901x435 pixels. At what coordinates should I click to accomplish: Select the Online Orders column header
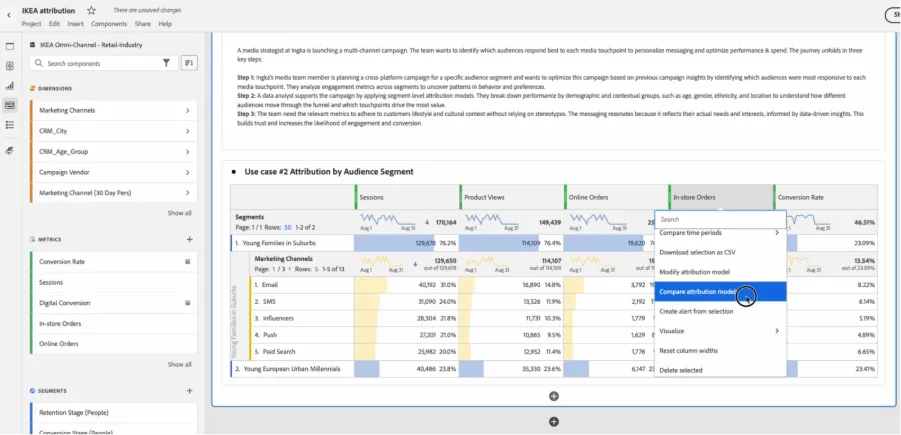pyautogui.click(x=616, y=197)
